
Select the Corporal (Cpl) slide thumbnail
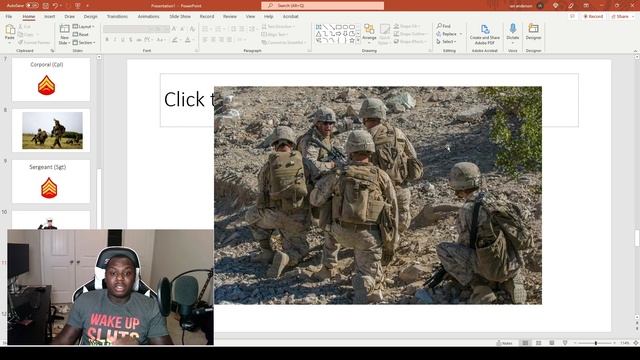[x=51, y=80]
